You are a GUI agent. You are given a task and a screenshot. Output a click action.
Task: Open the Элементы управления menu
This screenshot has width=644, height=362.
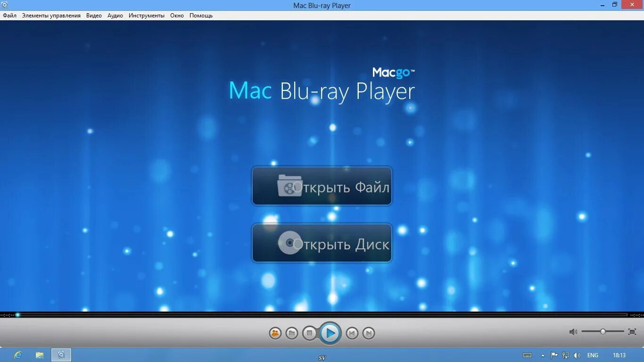(51, 16)
